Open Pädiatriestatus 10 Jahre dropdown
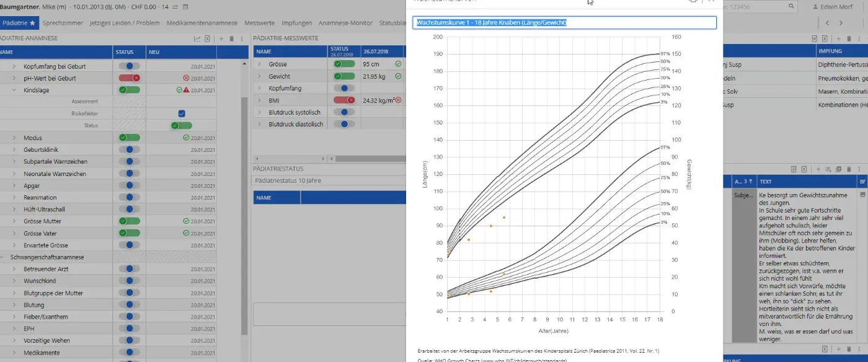868x362 pixels. [329, 180]
